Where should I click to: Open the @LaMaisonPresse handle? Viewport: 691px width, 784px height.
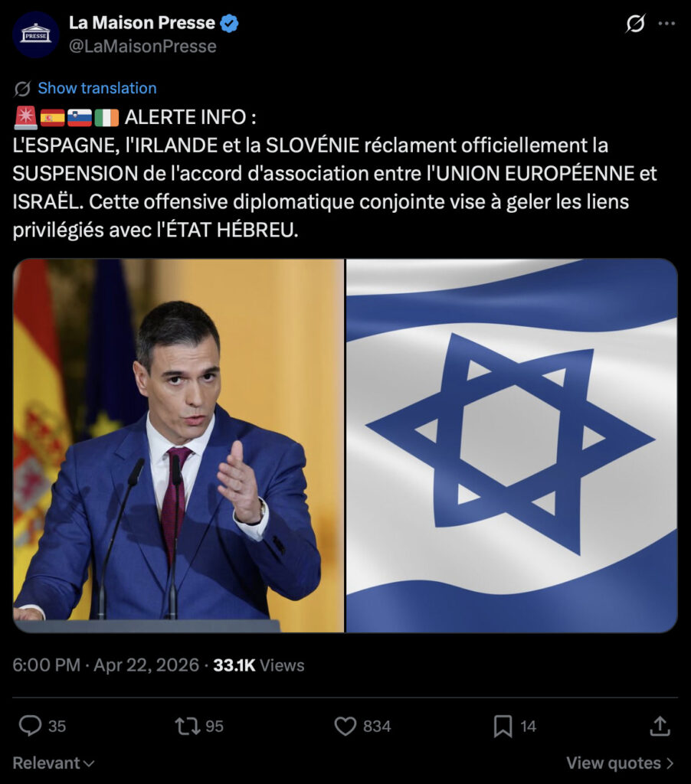point(142,46)
